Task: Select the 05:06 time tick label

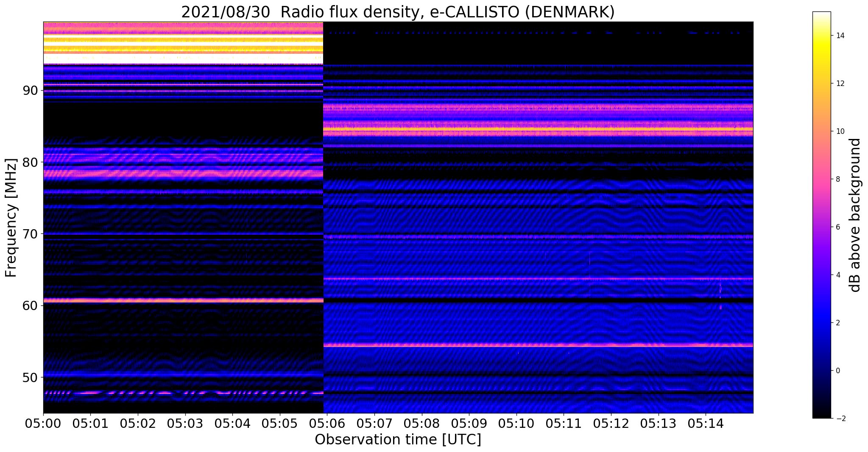Action: (x=327, y=423)
